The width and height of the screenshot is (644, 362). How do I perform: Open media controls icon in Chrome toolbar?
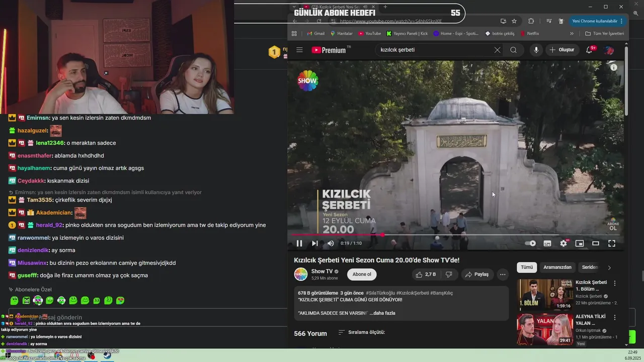click(x=549, y=21)
